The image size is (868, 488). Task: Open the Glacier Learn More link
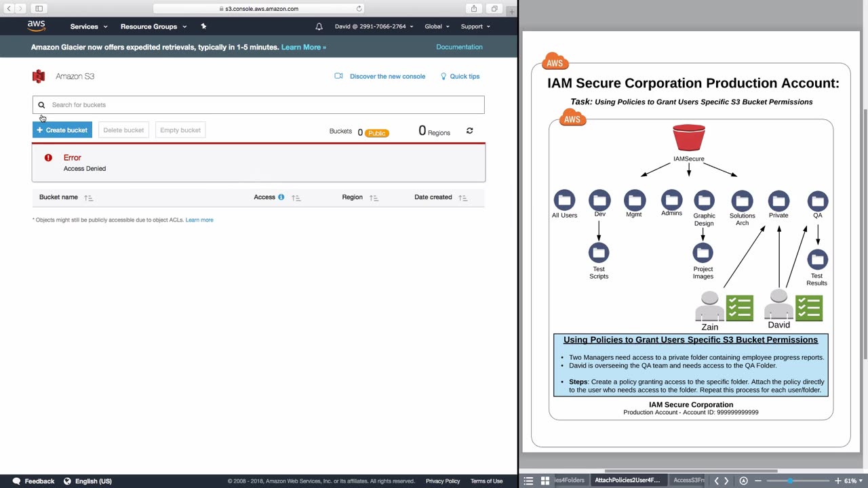point(304,47)
